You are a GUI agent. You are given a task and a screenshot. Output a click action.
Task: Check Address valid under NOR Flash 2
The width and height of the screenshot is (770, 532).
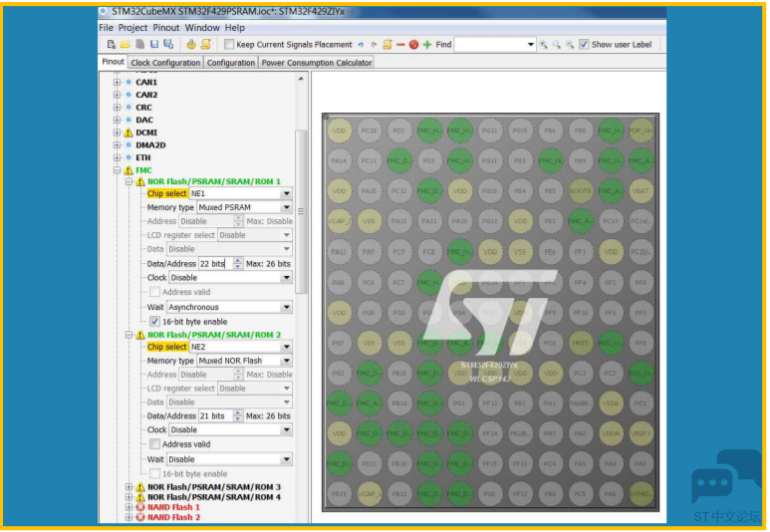pos(154,444)
